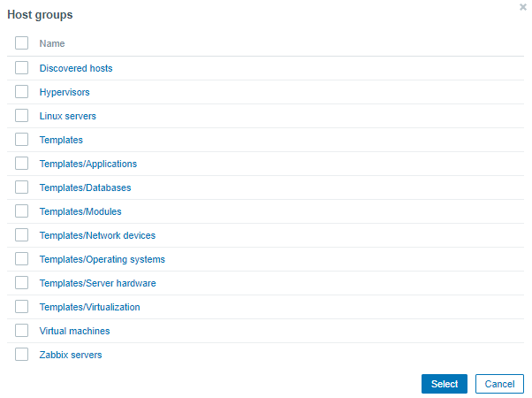Select the Templates group checkbox
The image size is (532, 398).
22,140
